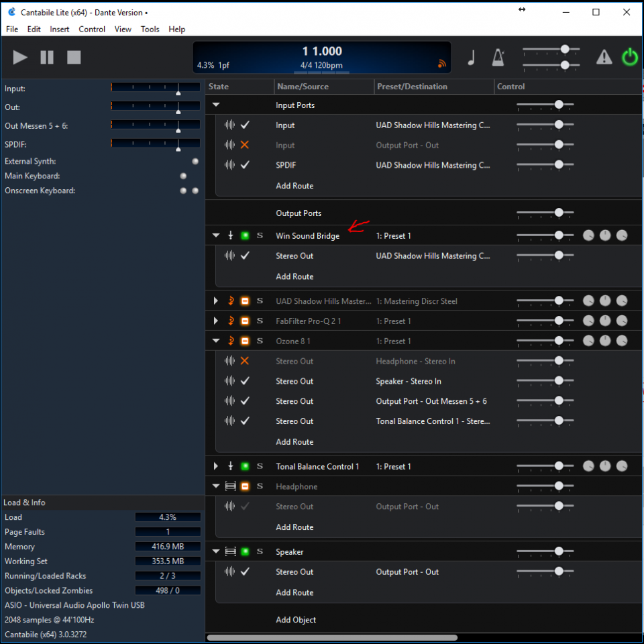Solo the Ozone 8 1 plugin
This screenshot has width=644, height=644.
[260, 341]
